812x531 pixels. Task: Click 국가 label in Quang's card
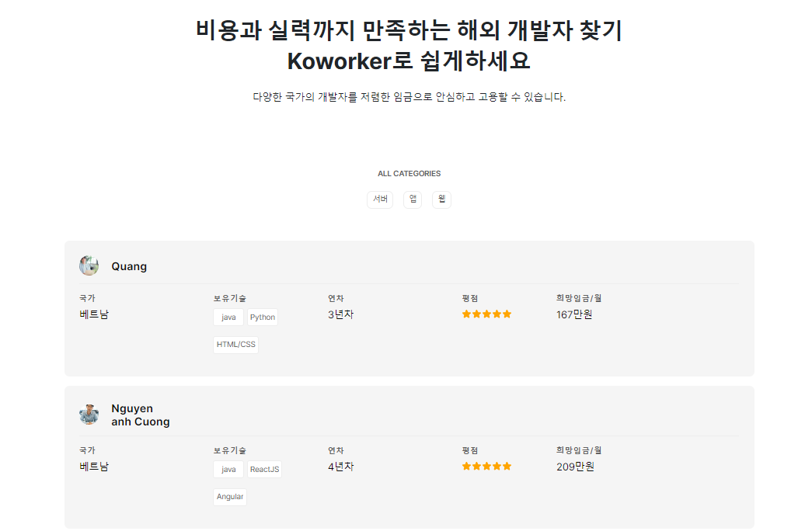click(x=87, y=298)
